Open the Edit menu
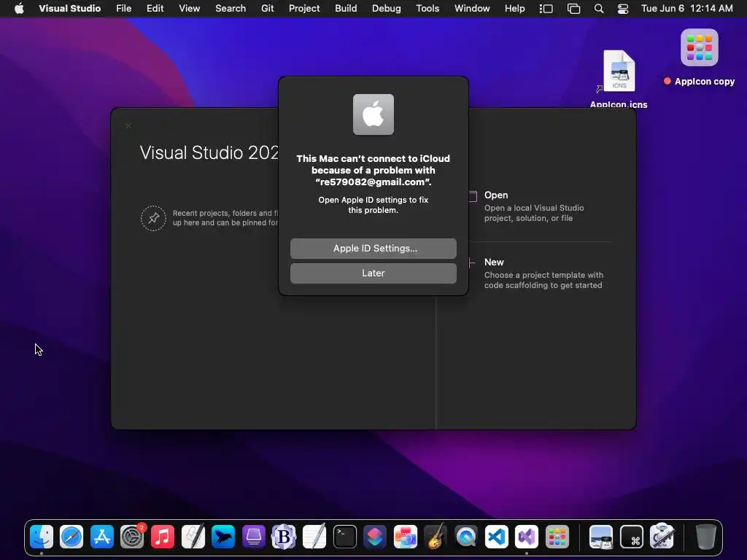 click(x=155, y=8)
